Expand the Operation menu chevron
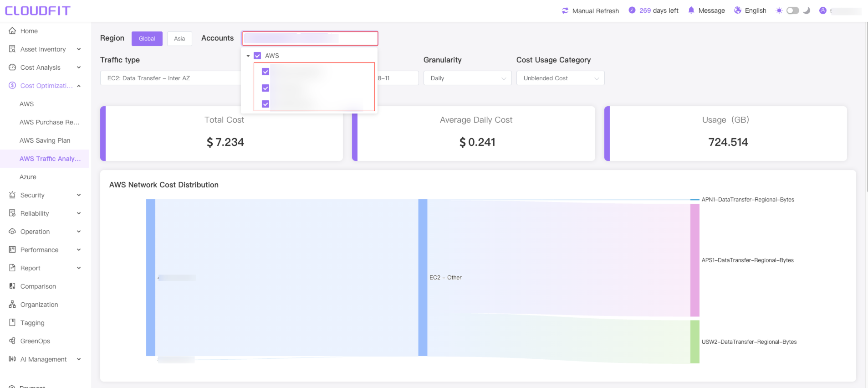The height and width of the screenshot is (388, 868). tap(79, 232)
